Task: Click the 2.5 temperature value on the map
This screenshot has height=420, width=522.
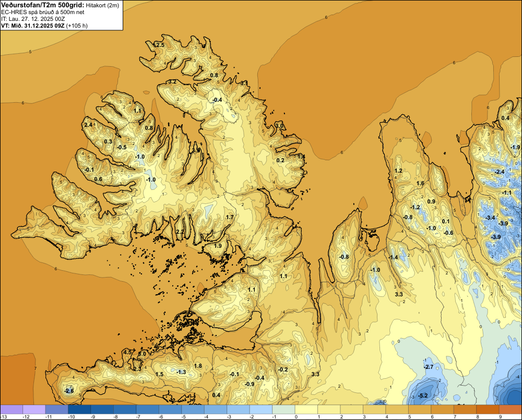Action: click(160, 45)
